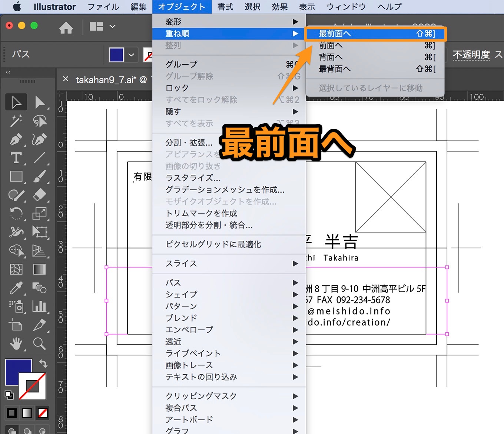The width and height of the screenshot is (504, 434).
Task: Click the stroke swatch in the toolbox
Action: [x=33, y=386]
